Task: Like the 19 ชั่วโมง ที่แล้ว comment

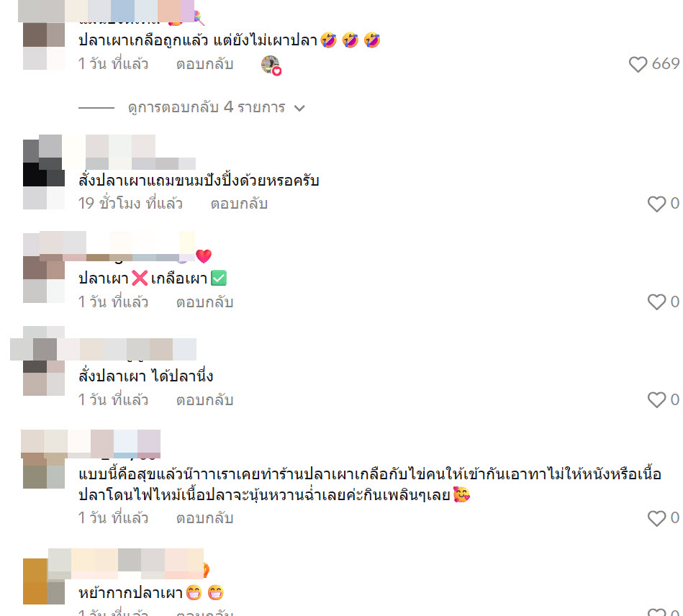Action: point(656,204)
